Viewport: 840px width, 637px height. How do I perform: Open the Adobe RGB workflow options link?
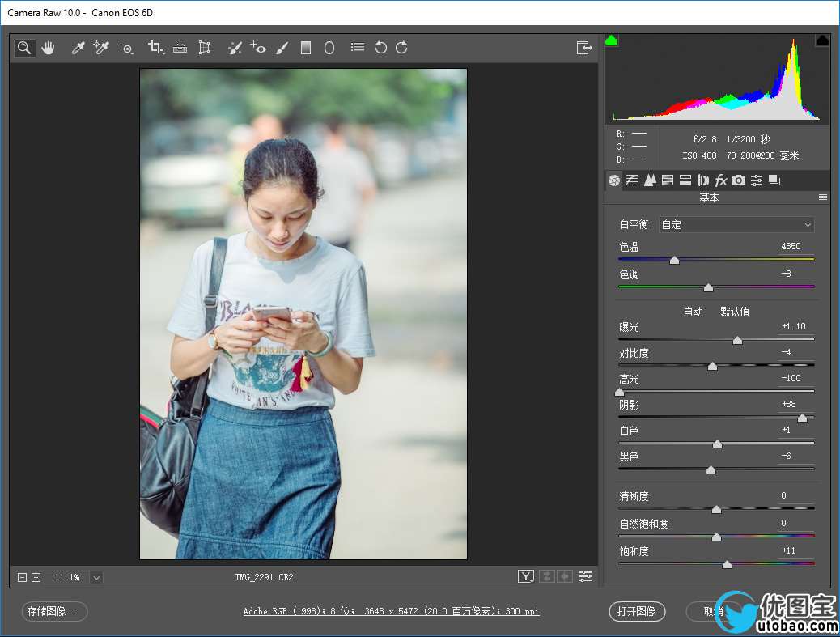click(x=391, y=611)
